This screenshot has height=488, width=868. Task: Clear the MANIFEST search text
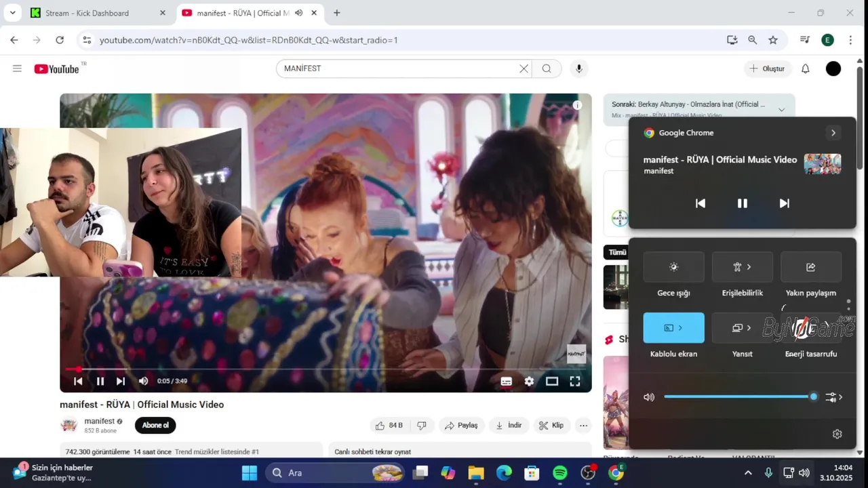[524, 68]
